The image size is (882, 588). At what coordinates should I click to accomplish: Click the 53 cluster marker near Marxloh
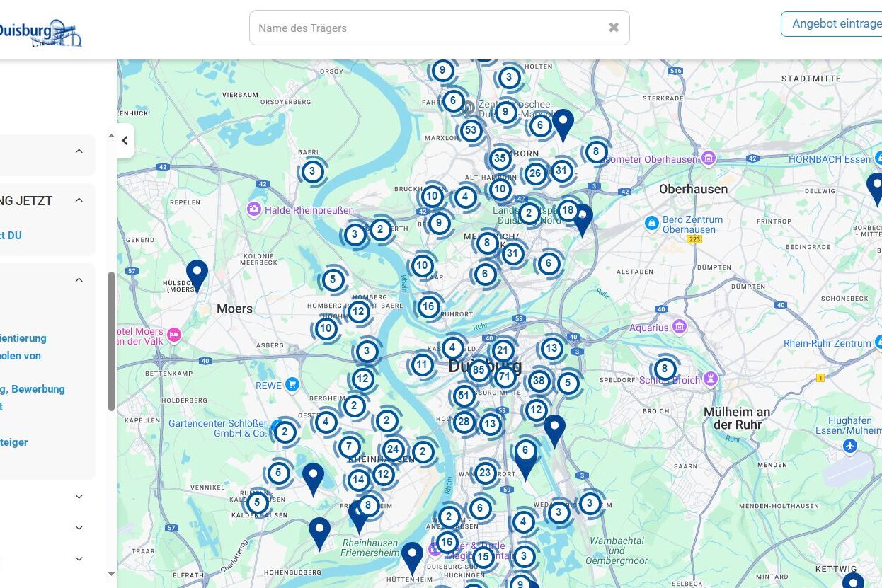471,131
